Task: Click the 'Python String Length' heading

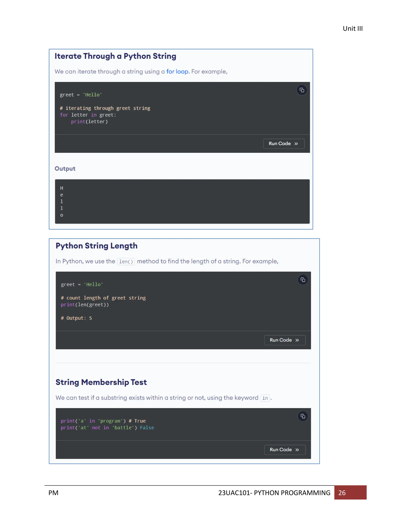Action: pos(97,246)
